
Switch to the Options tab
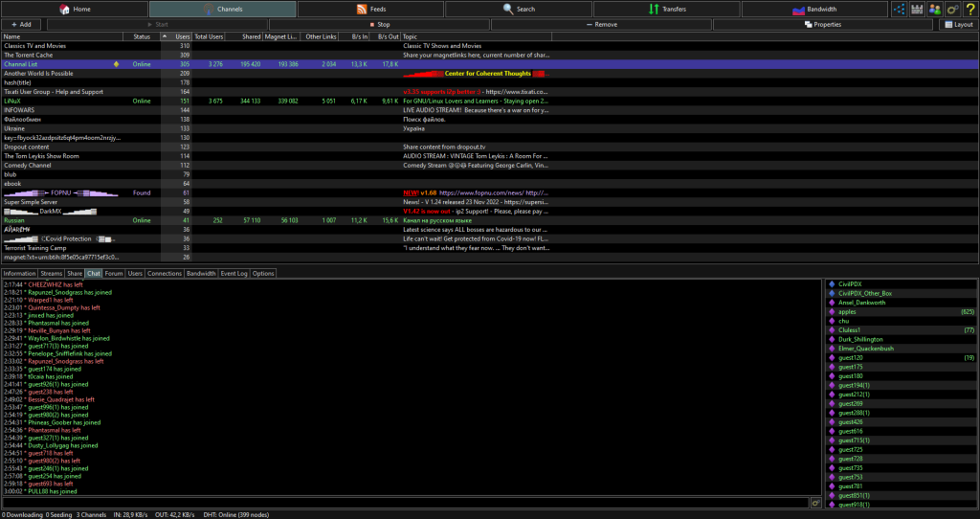point(263,273)
